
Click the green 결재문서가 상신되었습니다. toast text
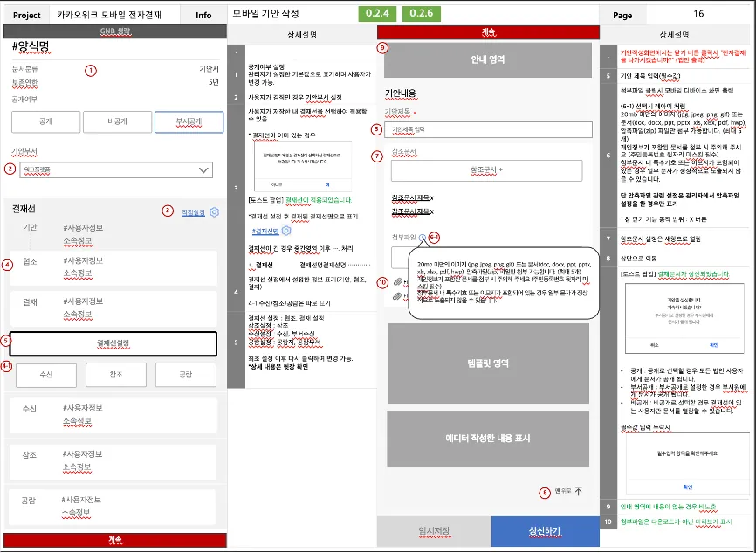tap(693, 274)
